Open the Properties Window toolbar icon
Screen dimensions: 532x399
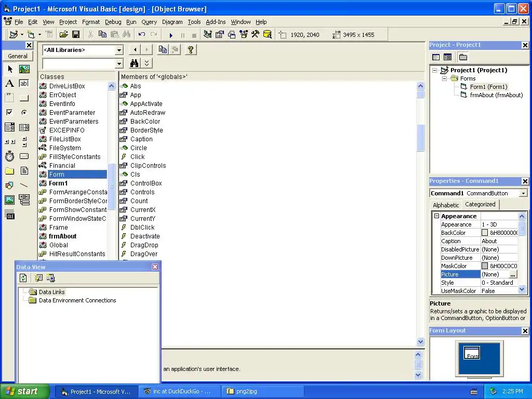point(220,35)
